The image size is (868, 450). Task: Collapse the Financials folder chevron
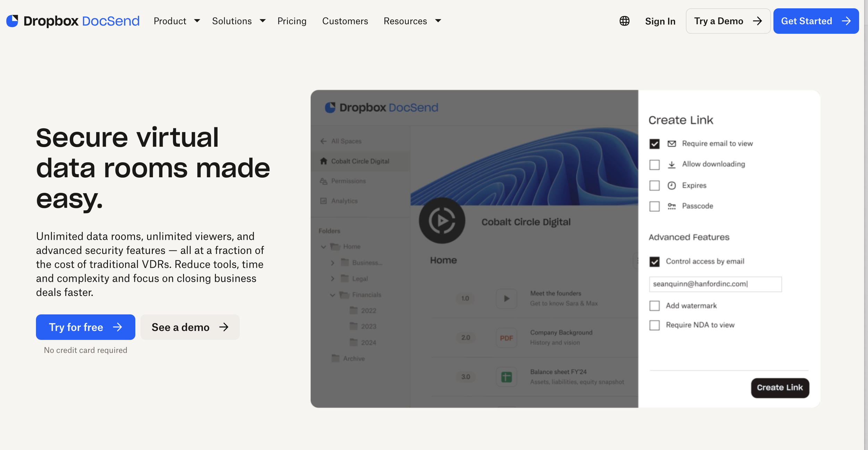click(x=332, y=295)
